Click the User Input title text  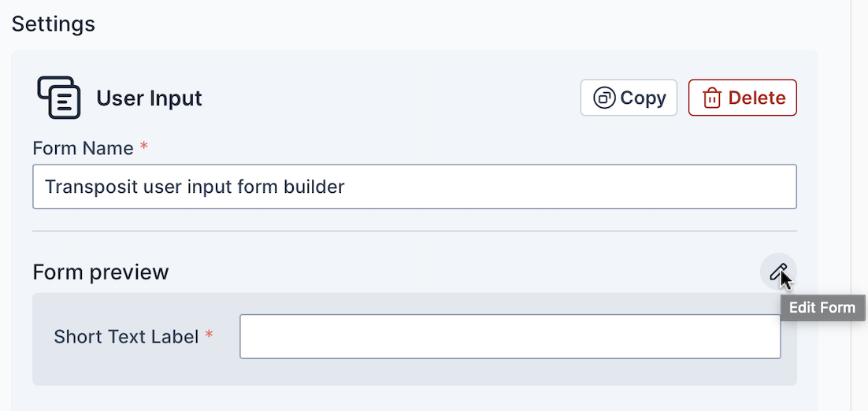(149, 98)
